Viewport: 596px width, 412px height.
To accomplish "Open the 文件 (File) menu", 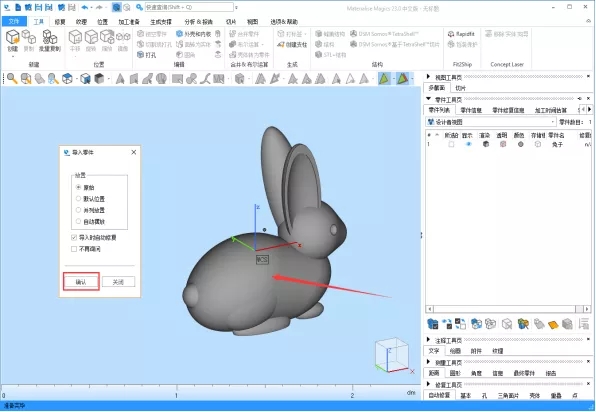I will click(14, 21).
